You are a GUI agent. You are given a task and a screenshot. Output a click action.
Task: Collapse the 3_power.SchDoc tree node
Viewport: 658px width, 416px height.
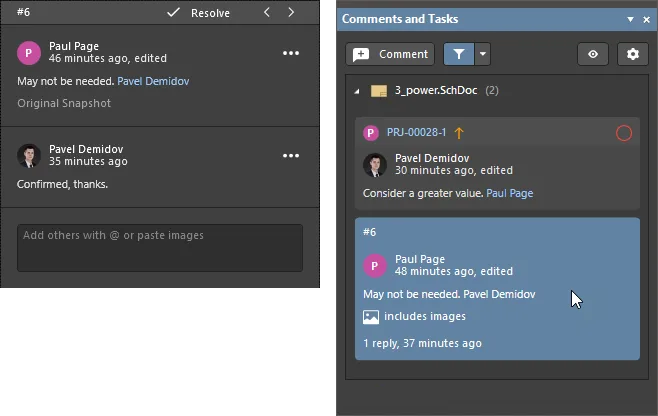(x=358, y=91)
